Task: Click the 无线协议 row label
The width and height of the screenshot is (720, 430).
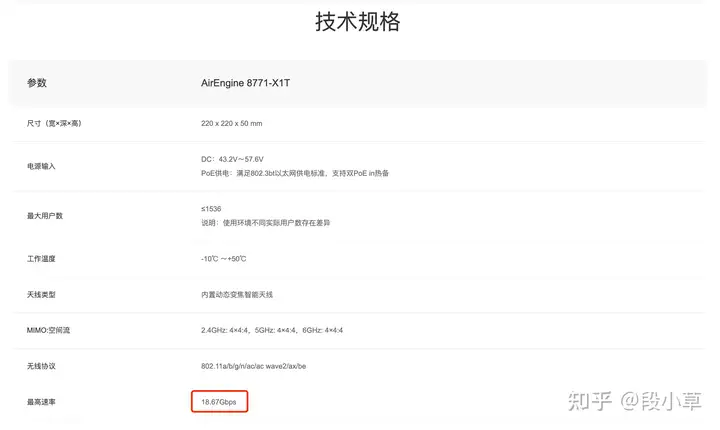Action: click(x=41, y=366)
